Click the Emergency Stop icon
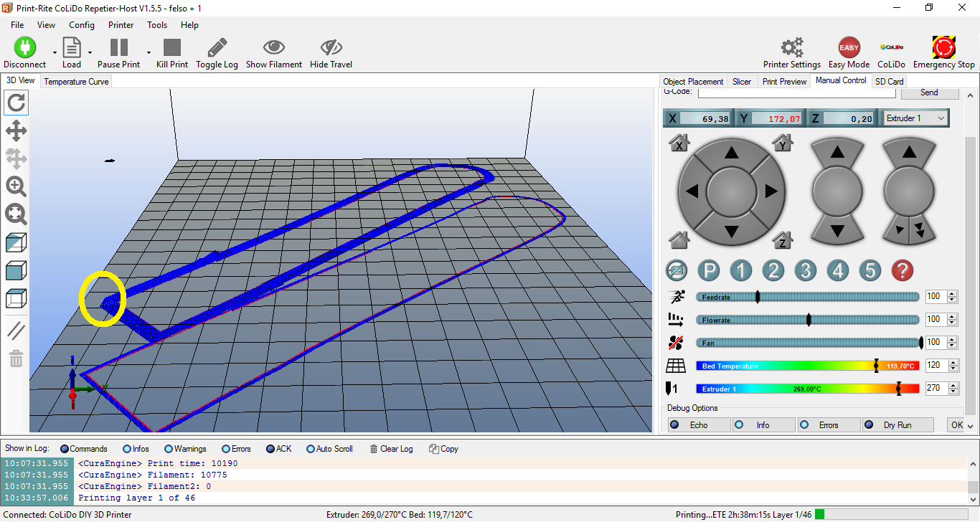The image size is (980, 522). tap(943, 48)
